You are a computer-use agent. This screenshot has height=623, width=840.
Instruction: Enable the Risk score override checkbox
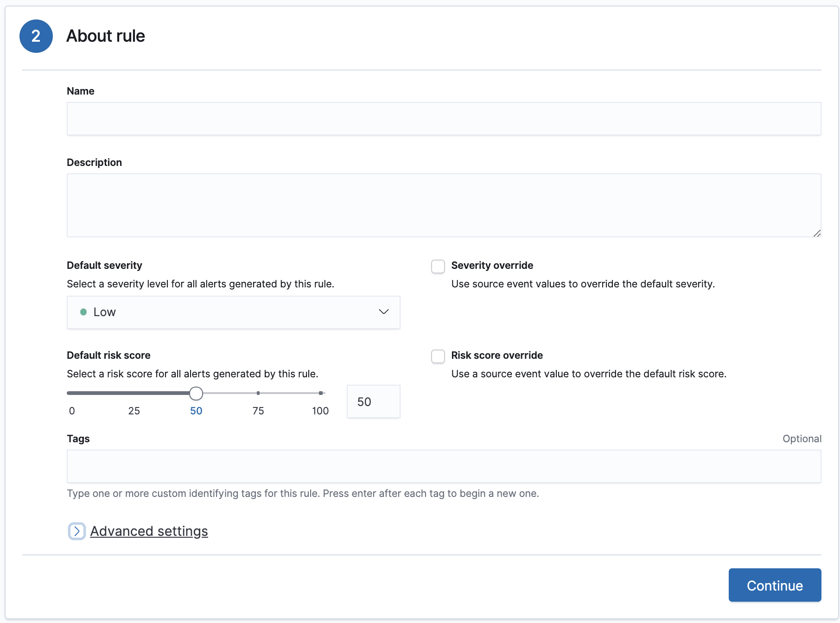[x=438, y=356]
